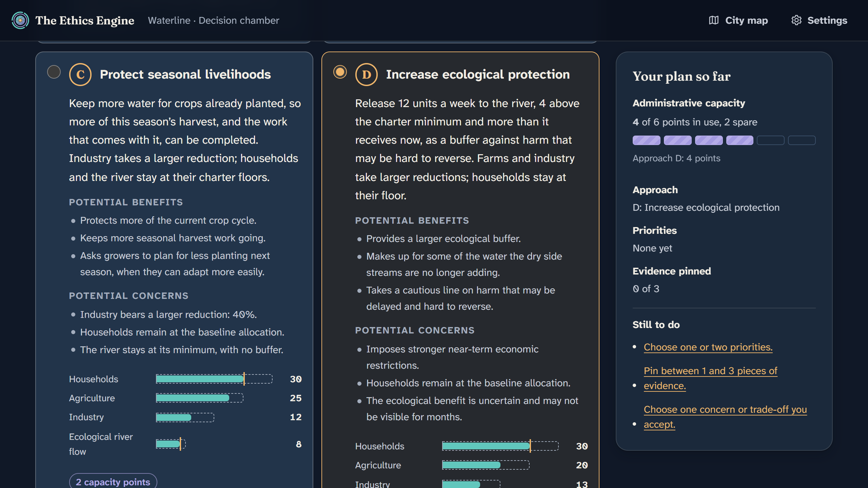Click approach D Households allocation bar

(x=500, y=446)
